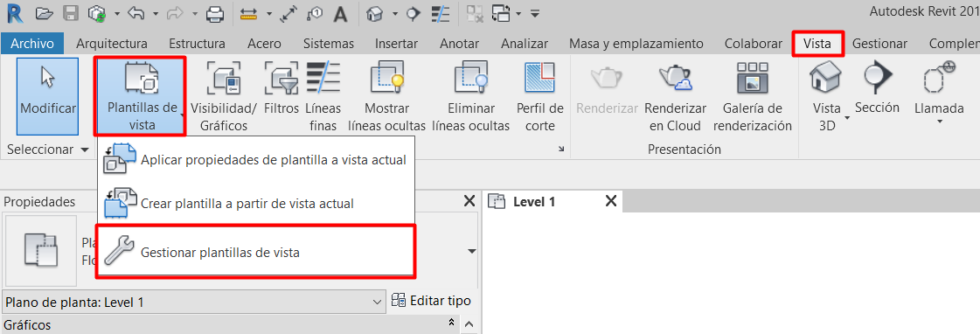Click the Close Inactive Views icon
980x334 pixels.
tap(475, 13)
